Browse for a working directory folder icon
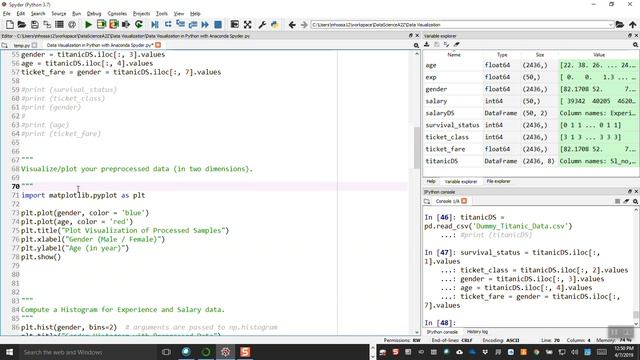640x360 pixels. pos(620,24)
